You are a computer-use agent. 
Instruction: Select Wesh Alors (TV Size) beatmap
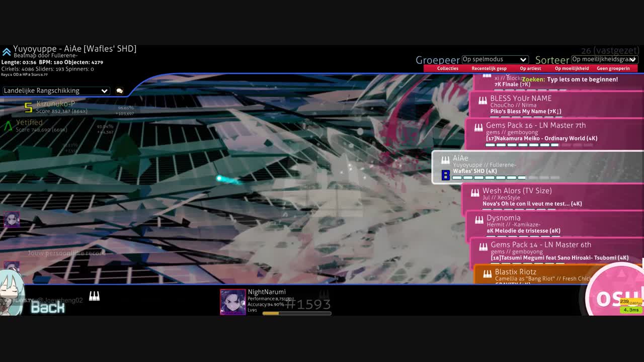(553, 198)
